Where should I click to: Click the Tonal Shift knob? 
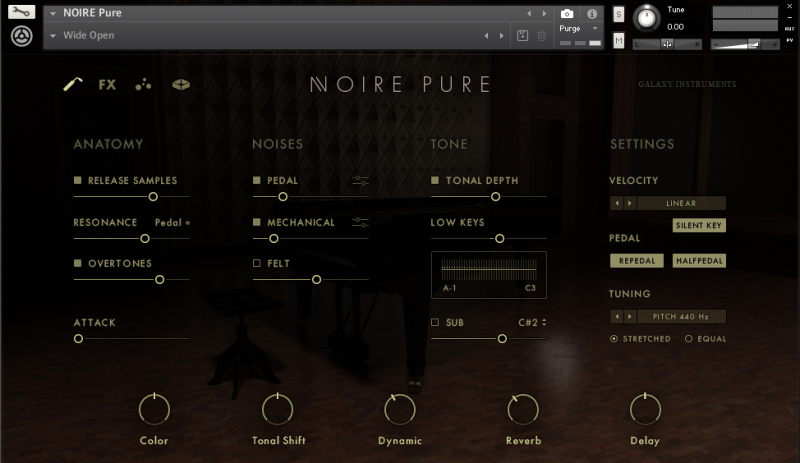coord(277,409)
